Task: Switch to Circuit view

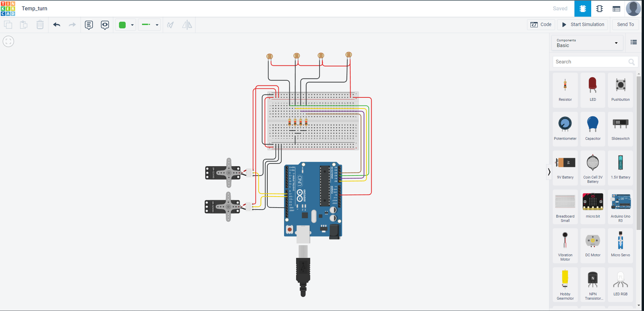Action: (583, 9)
